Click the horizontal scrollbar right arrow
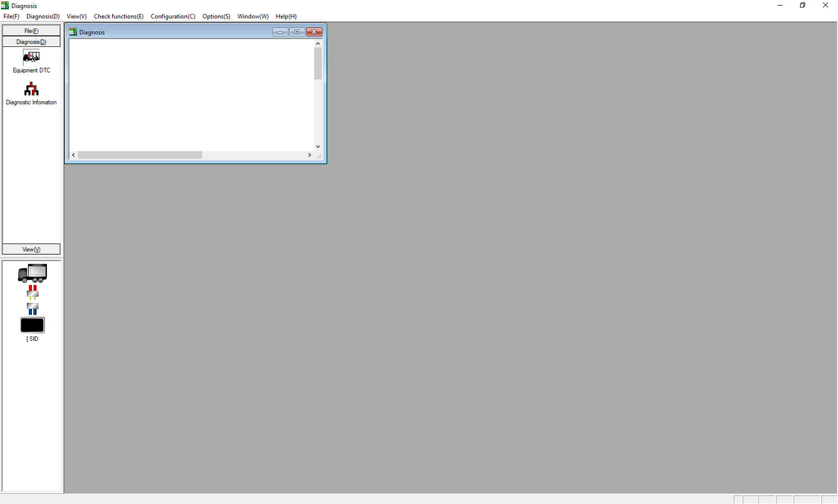 pyautogui.click(x=310, y=155)
